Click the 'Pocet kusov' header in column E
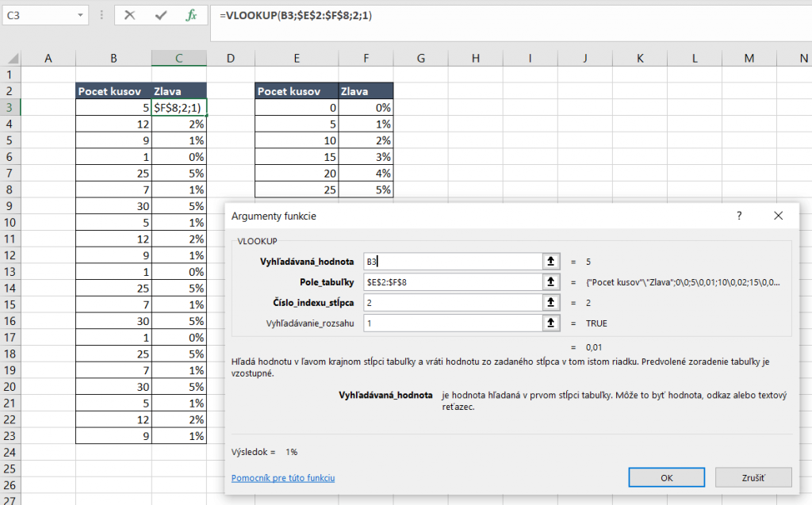 click(x=297, y=91)
